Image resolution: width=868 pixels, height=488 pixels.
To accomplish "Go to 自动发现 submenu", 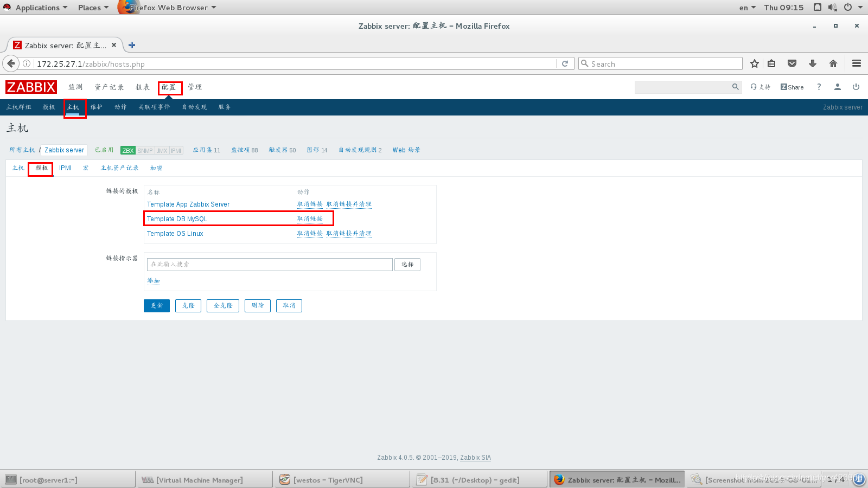I will pos(194,107).
